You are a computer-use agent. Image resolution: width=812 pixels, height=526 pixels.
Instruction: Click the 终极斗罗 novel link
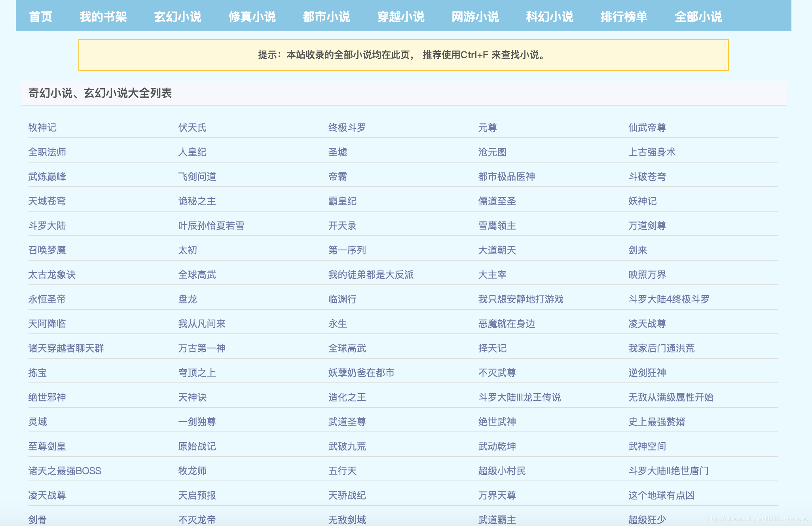click(x=347, y=127)
